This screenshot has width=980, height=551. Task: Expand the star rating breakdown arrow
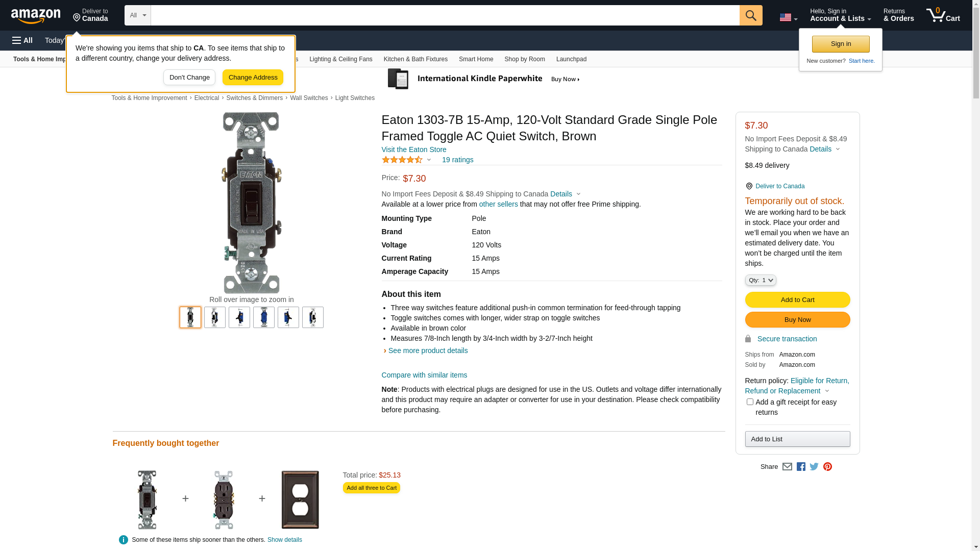[429, 160]
